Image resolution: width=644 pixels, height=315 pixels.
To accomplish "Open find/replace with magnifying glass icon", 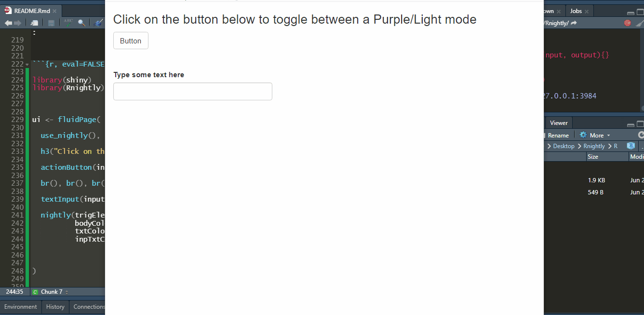I will click(81, 23).
